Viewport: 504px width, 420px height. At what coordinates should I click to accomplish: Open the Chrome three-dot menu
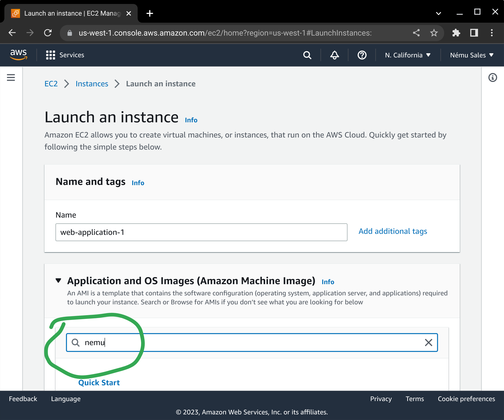tap(492, 33)
